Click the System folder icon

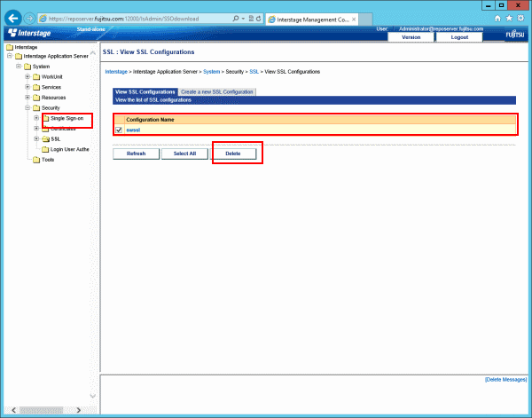point(27,67)
